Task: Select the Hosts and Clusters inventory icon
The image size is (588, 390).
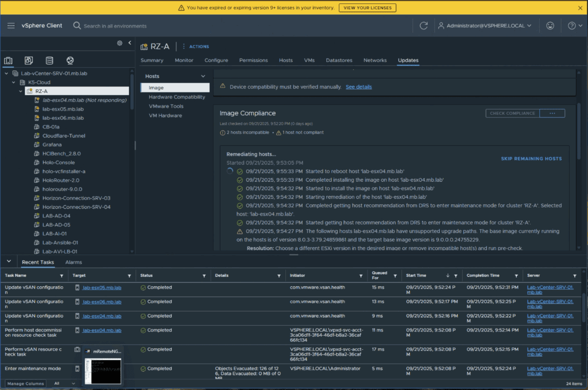Action: click(9, 60)
